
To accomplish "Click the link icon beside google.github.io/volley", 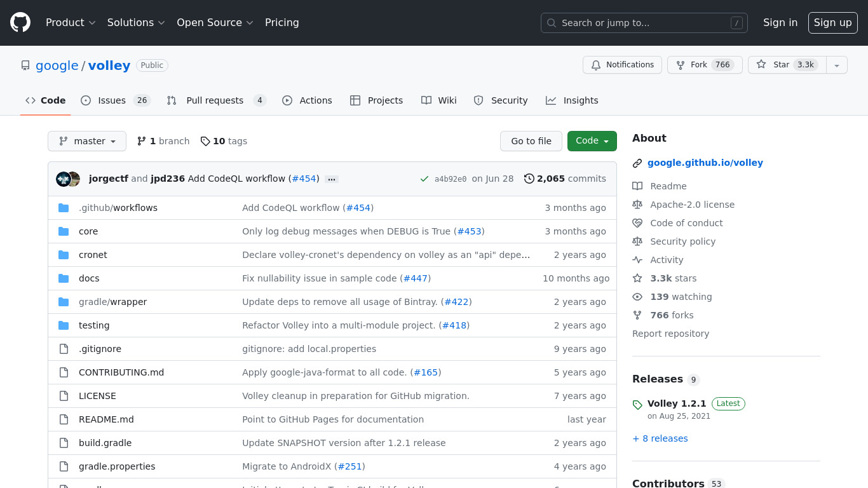I will pyautogui.click(x=637, y=163).
